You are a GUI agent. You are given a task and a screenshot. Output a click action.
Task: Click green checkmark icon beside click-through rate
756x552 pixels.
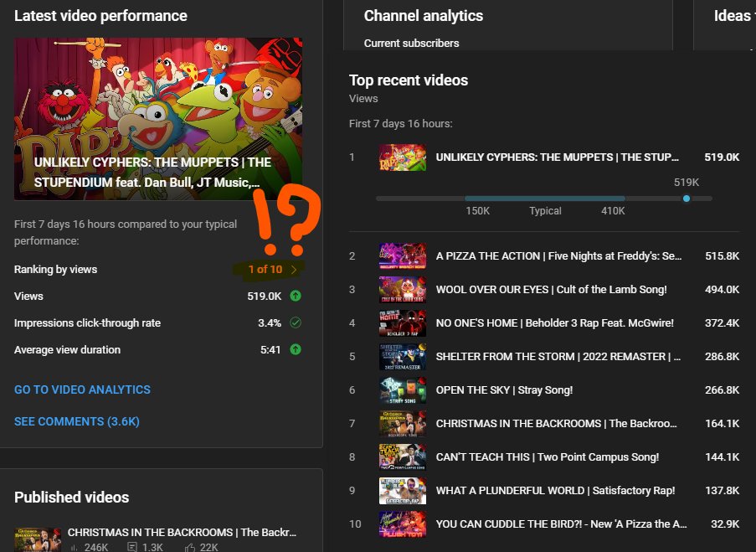(x=296, y=322)
